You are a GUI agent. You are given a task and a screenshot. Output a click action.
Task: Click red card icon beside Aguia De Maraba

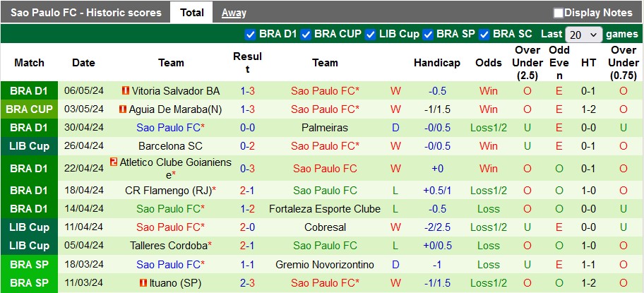click(x=122, y=109)
